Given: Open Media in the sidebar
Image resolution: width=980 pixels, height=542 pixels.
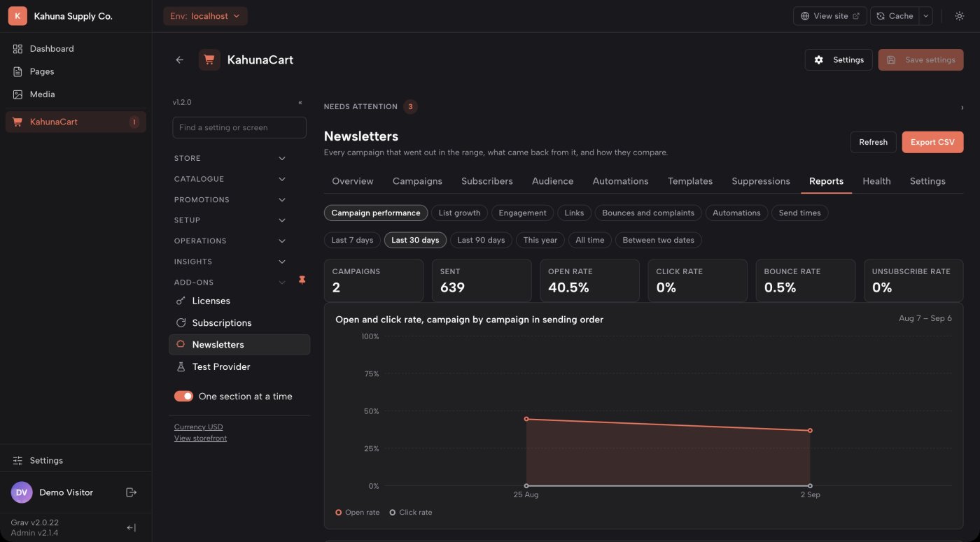Looking at the screenshot, I should click(76, 94).
